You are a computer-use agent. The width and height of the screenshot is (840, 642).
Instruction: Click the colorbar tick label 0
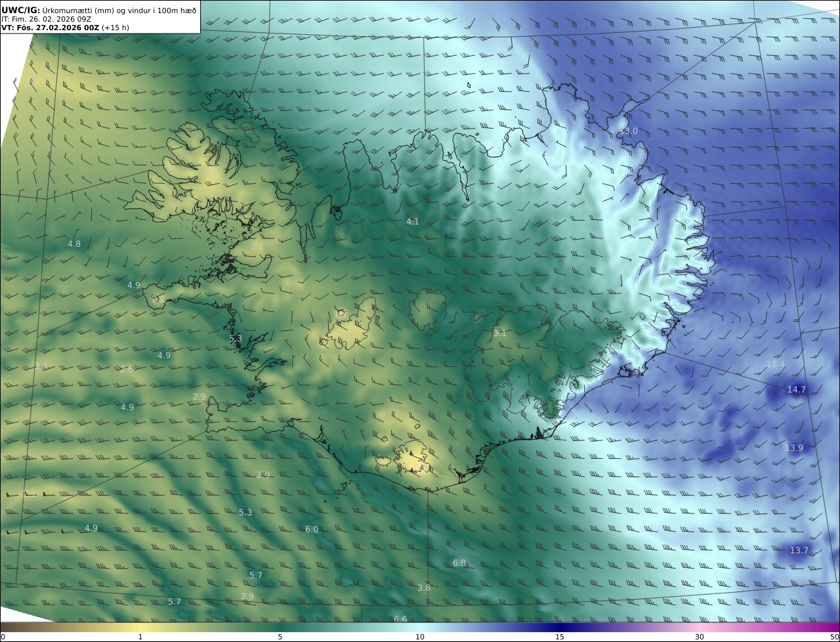3,637
